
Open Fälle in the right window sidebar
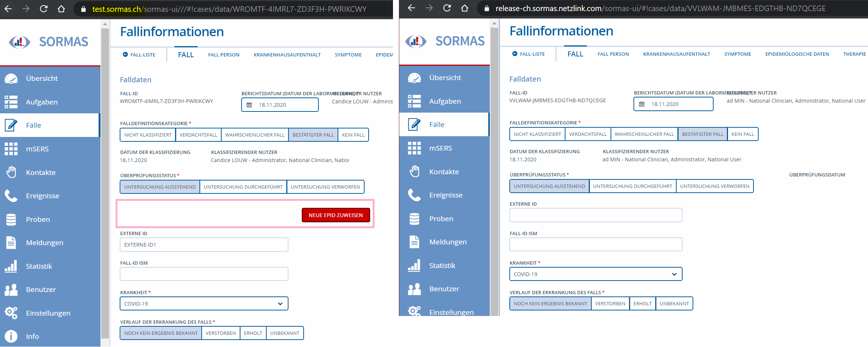[445, 124]
